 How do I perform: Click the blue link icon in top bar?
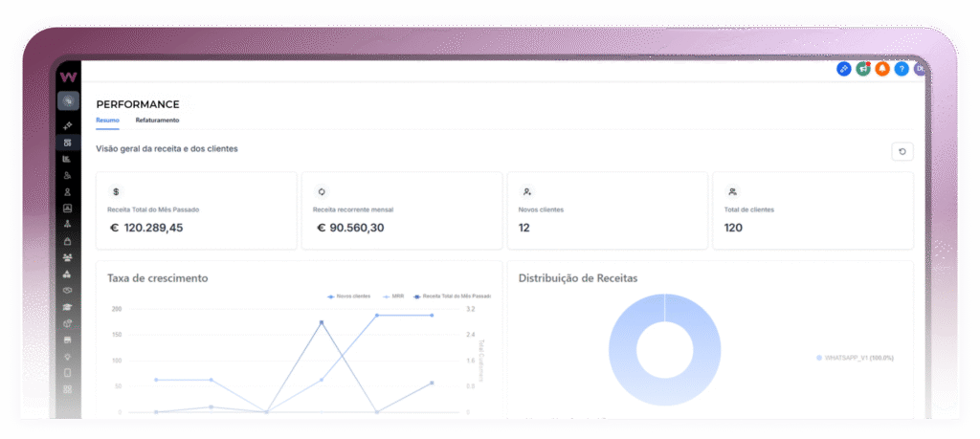click(843, 69)
